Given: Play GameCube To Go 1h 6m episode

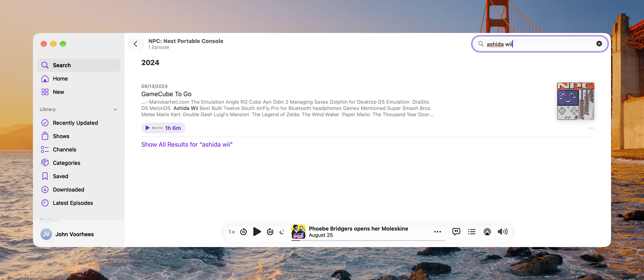Looking at the screenshot, I should point(163,128).
